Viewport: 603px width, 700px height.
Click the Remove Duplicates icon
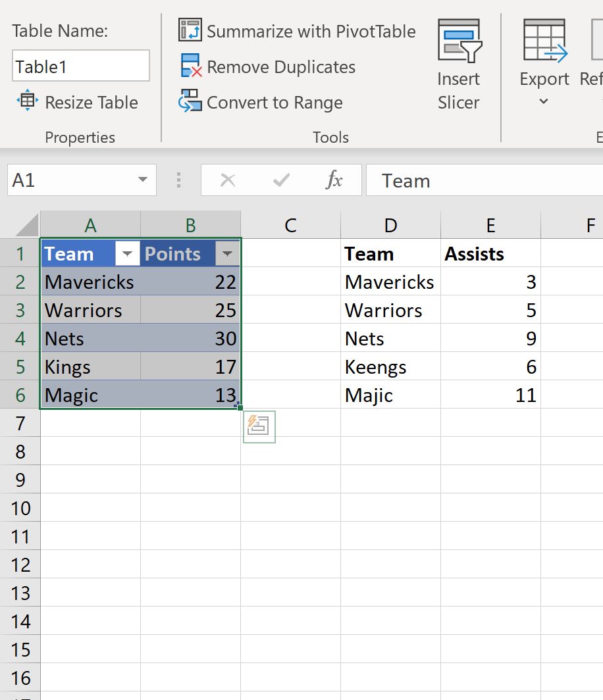pos(190,66)
